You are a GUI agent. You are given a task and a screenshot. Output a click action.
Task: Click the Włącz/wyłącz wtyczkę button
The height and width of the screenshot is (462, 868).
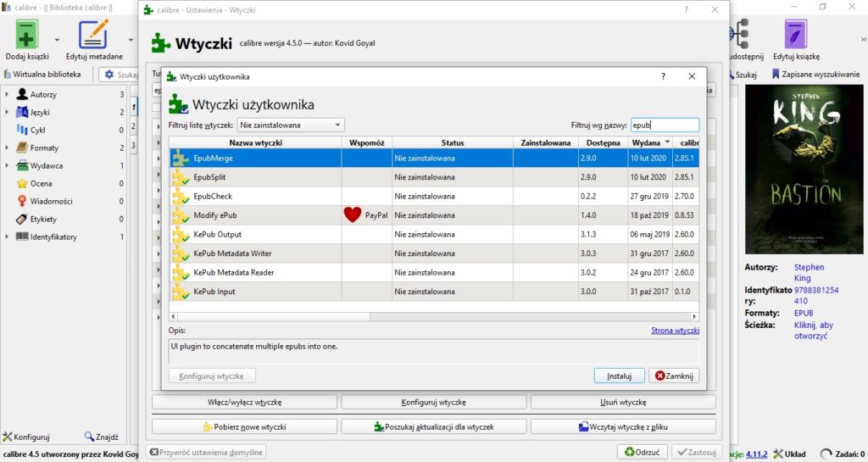[x=244, y=403]
